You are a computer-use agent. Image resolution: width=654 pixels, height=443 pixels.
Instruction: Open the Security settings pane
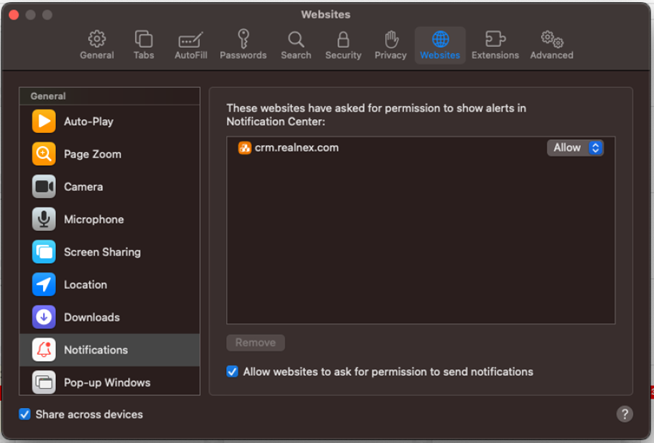(x=343, y=45)
